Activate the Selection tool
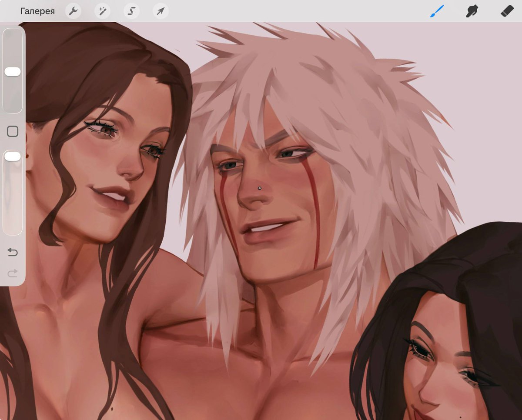The height and width of the screenshot is (420, 522). pyautogui.click(x=132, y=11)
